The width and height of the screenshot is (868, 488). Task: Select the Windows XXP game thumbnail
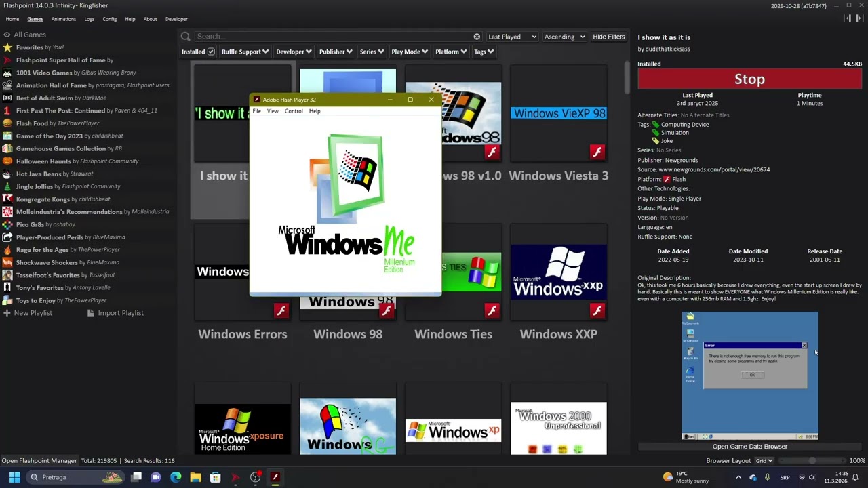tap(559, 271)
